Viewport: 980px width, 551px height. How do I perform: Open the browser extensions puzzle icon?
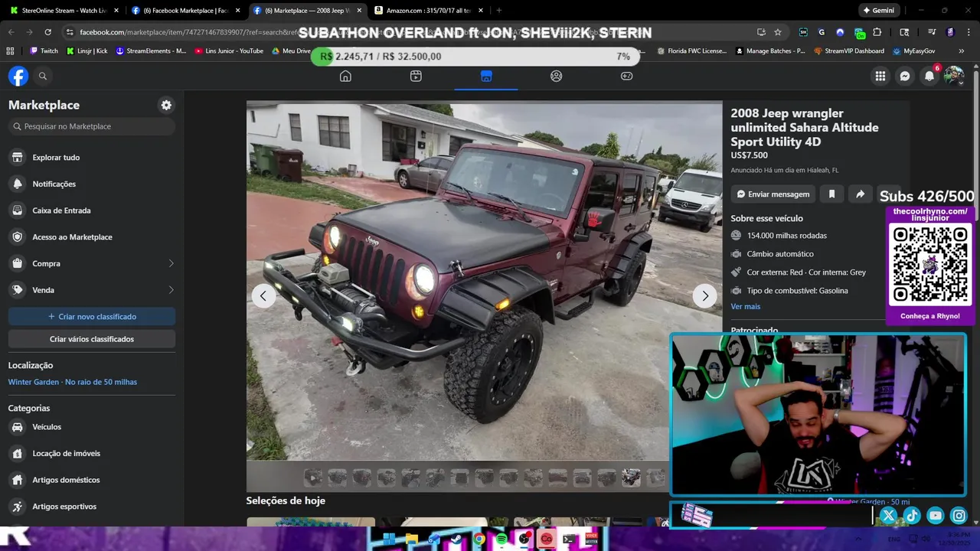coord(877,32)
